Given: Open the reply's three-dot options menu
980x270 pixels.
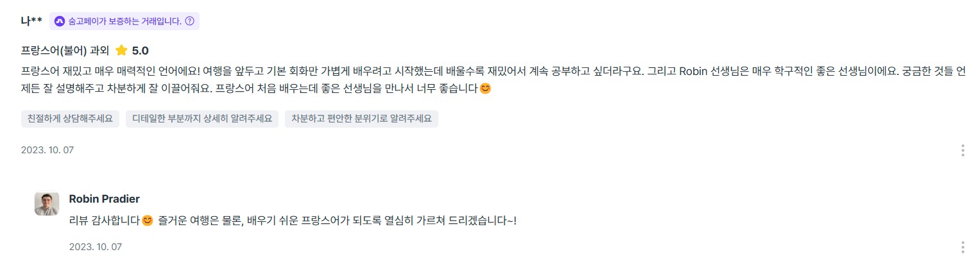Looking at the screenshot, I should (x=962, y=248).
